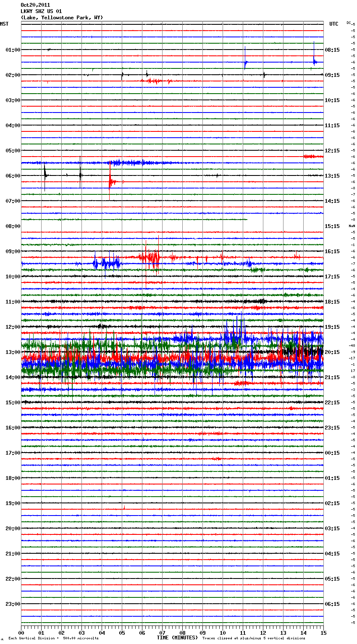The image size is (357, 644).
Task: Click the location text Lake, Yellowstone Park, WY
Action: coord(62,18)
